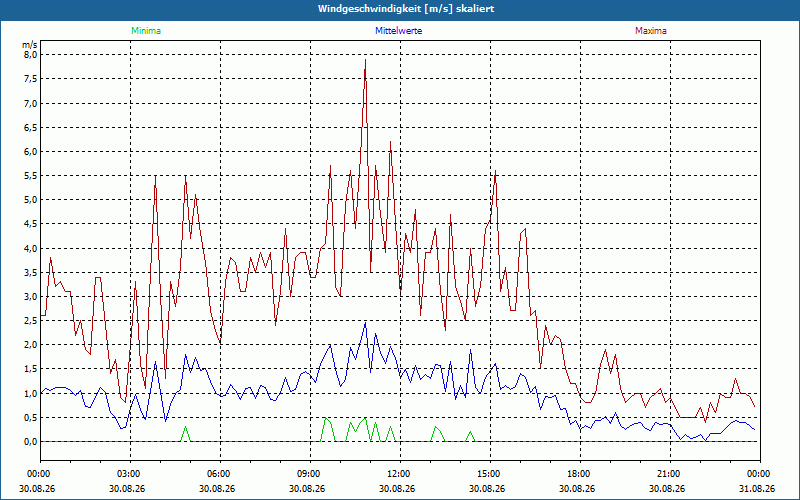Click the 2,0 y-axis value
This screenshot has width=800, height=500.
pyautogui.click(x=31, y=345)
